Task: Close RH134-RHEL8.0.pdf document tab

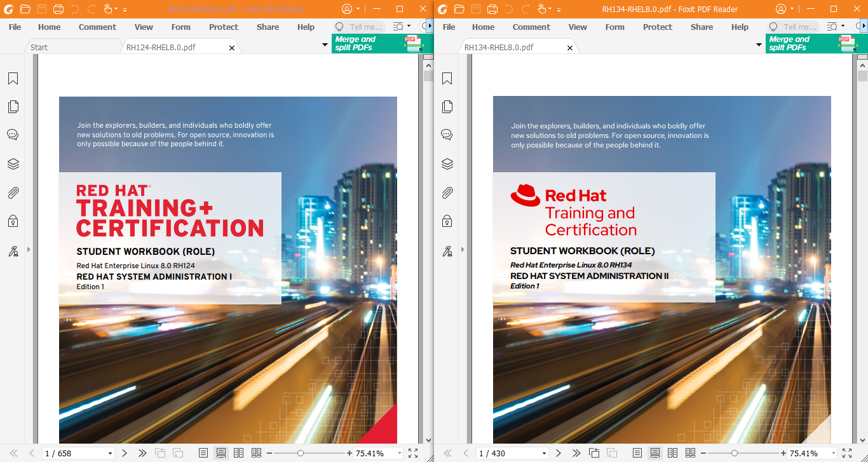Action: tap(570, 48)
